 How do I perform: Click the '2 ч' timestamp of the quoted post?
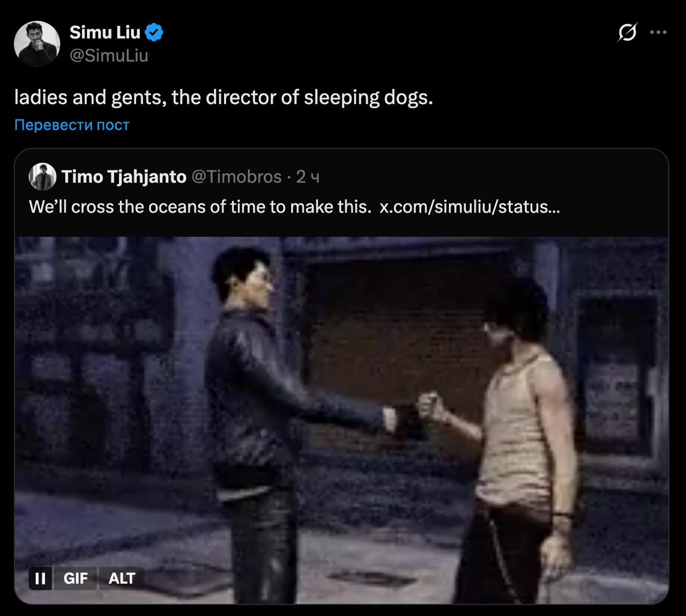[308, 176]
